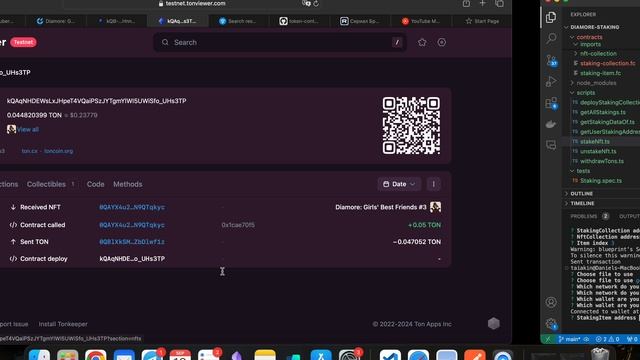Open Explorer view in VS Code activity bar
This screenshot has height=360, width=640.
point(551,17)
